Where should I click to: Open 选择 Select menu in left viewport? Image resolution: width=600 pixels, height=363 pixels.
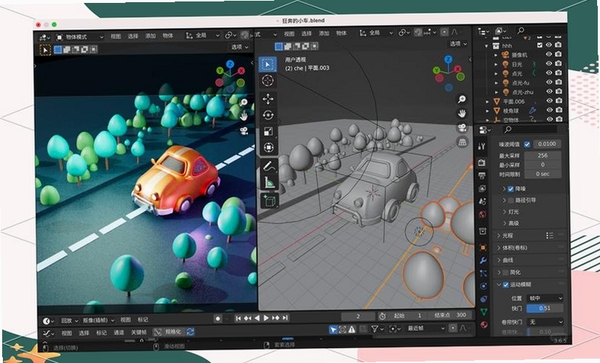(x=133, y=36)
